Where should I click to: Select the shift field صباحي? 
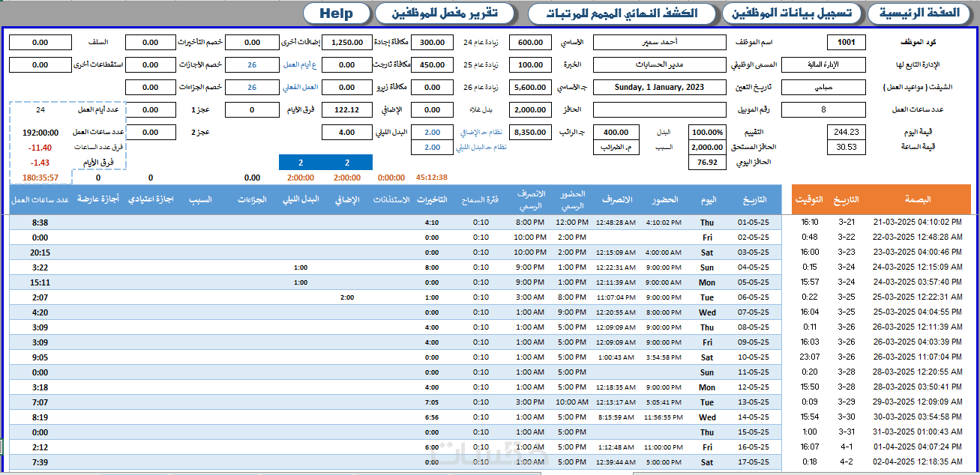pyautogui.click(x=823, y=88)
